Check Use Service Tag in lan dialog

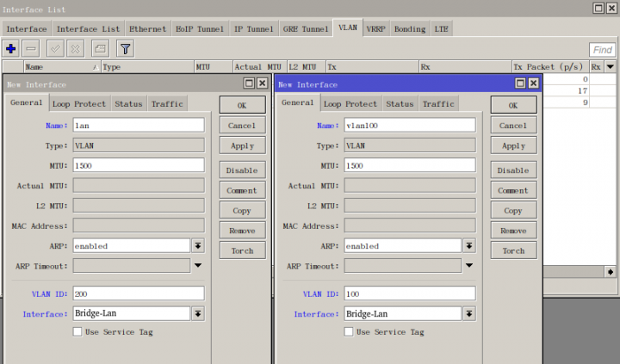[x=77, y=331]
